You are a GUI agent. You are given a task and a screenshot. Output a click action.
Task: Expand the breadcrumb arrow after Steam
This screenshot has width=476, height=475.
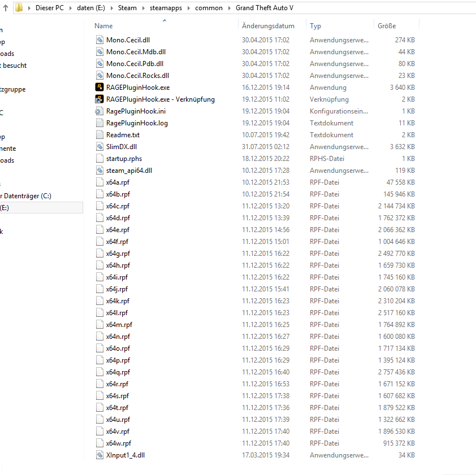(x=143, y=8)
